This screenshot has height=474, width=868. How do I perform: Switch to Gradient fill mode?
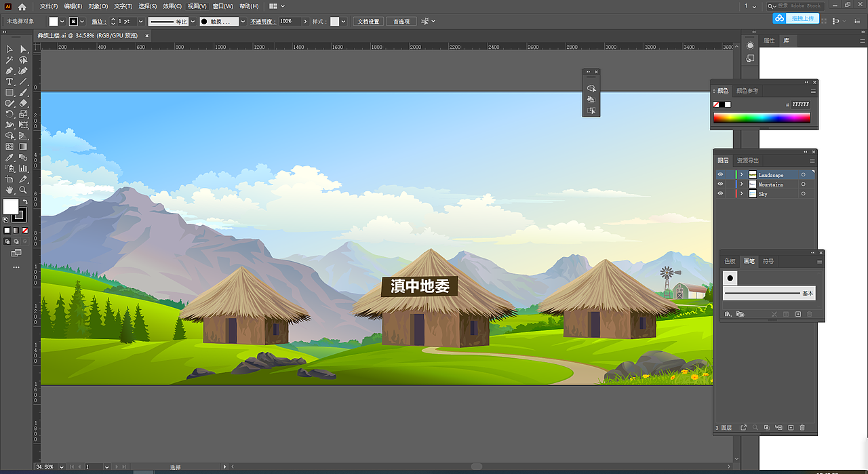click(x=16, y=231)
